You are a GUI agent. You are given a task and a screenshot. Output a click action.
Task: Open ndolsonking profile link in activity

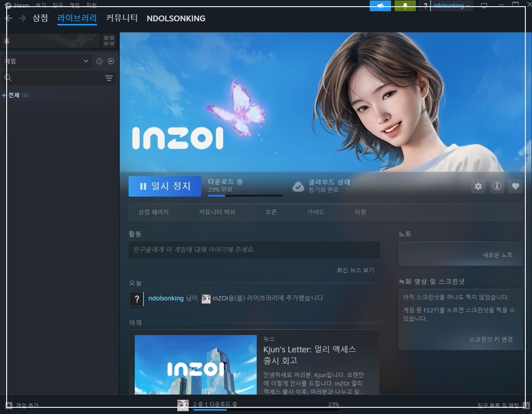pyautogui.click(x=166, y=298)
